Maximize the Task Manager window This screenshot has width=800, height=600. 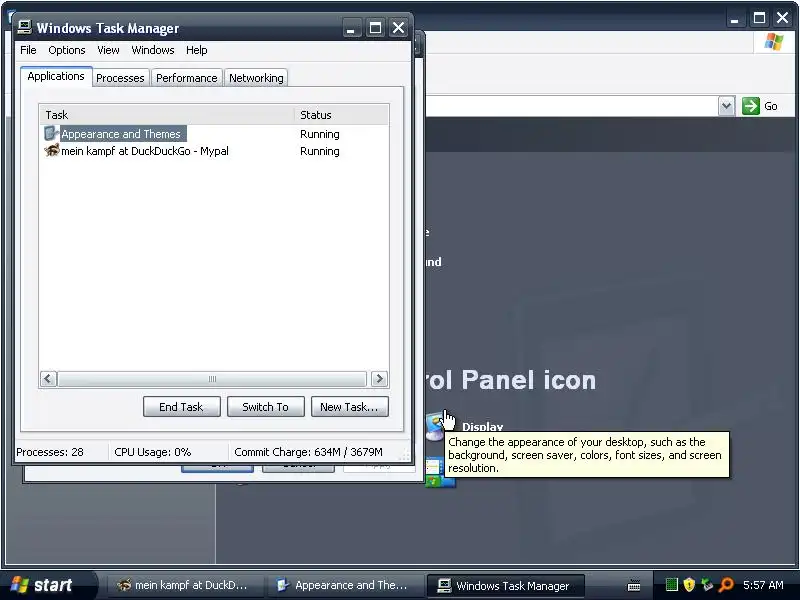pos(375,28)
